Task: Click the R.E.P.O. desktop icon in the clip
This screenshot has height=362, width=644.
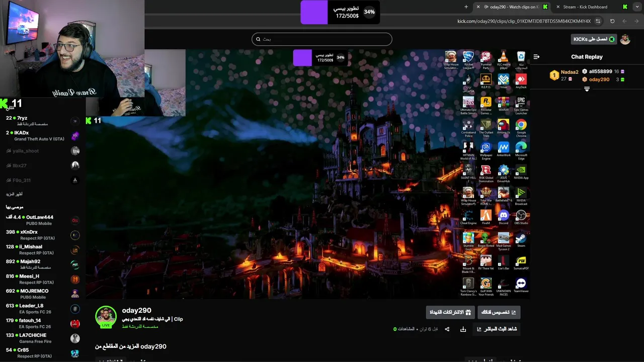Action: point(486,81)
